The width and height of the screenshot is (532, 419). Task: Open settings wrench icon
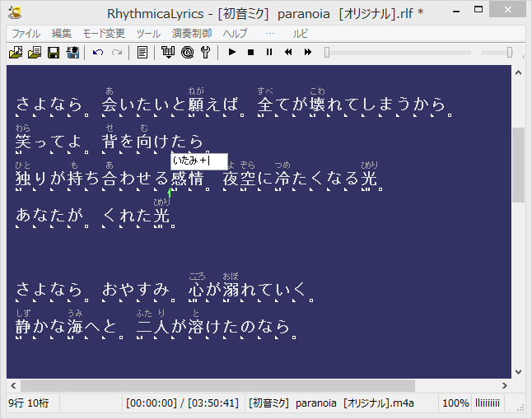point(206,52)
